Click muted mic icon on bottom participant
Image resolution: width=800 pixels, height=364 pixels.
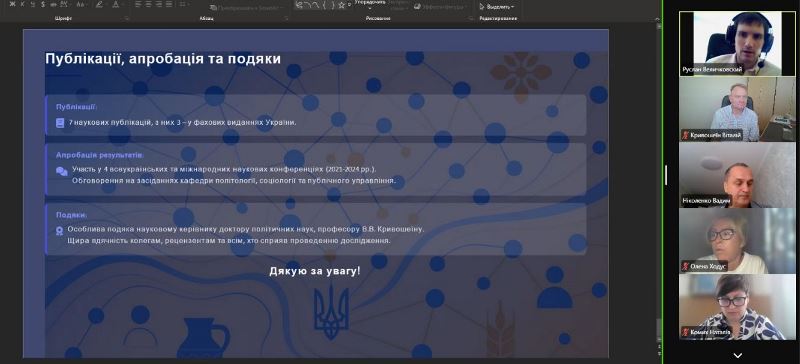coord(686,332)
